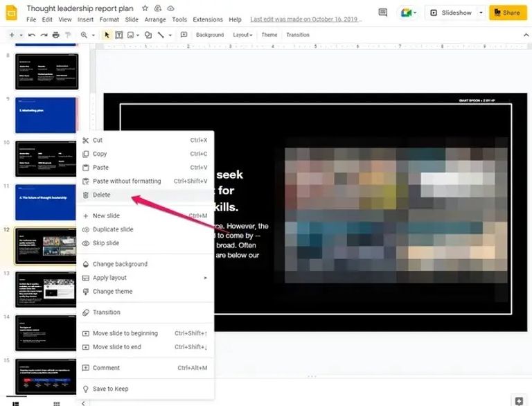Select the cursor arrow tool
This screenshot has width=532, height=406.
[x=107, y=35]
